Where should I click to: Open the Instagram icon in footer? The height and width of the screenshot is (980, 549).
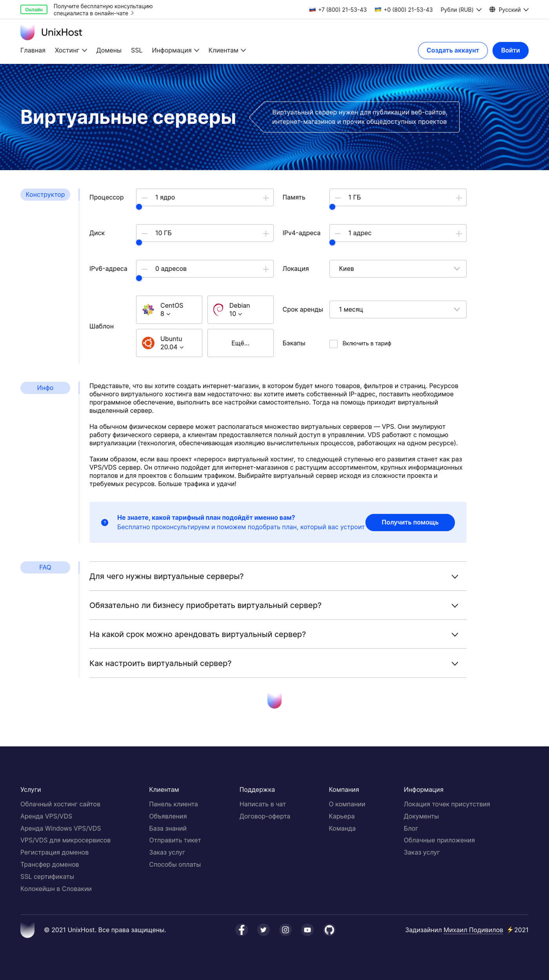tap(285, 930)
